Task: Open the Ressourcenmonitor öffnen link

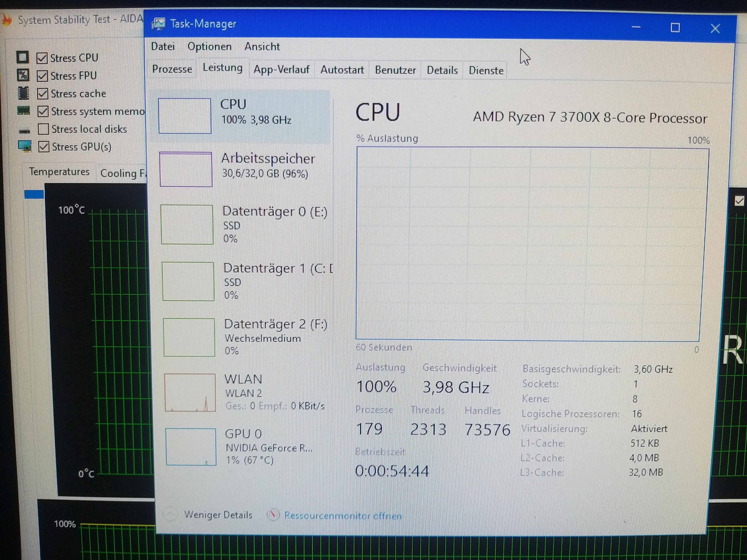Action: click(343, 516)
